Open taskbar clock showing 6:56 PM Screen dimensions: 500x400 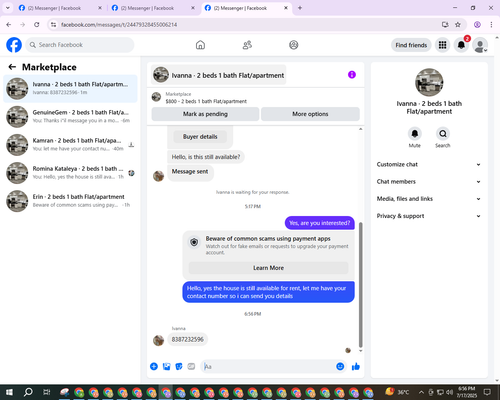point(466,392)
